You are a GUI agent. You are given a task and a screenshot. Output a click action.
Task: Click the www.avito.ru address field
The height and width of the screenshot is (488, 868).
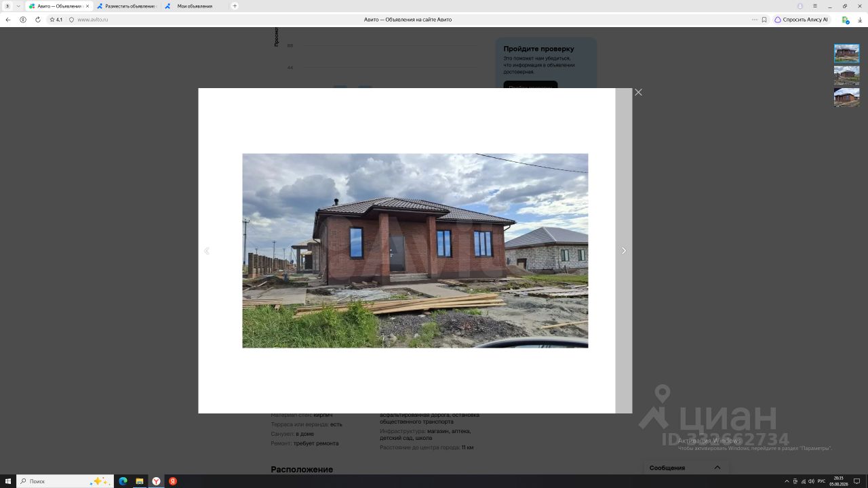click(x=93, y=20)
